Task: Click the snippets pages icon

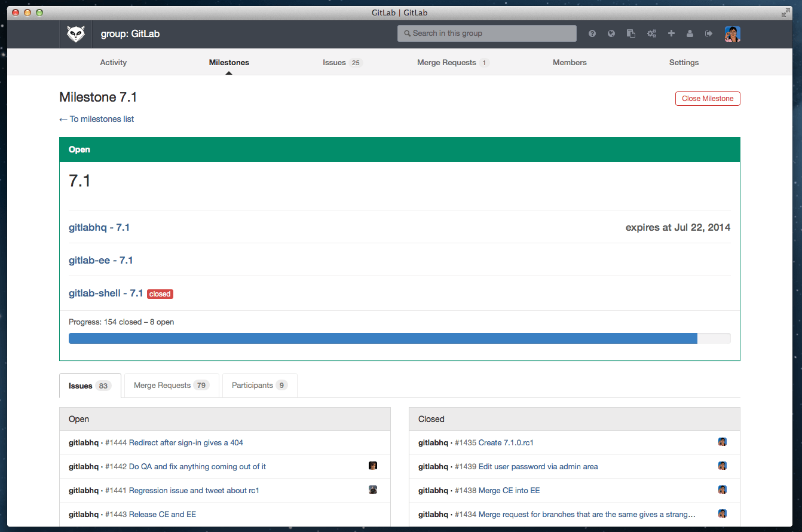Action: point(630,34)
